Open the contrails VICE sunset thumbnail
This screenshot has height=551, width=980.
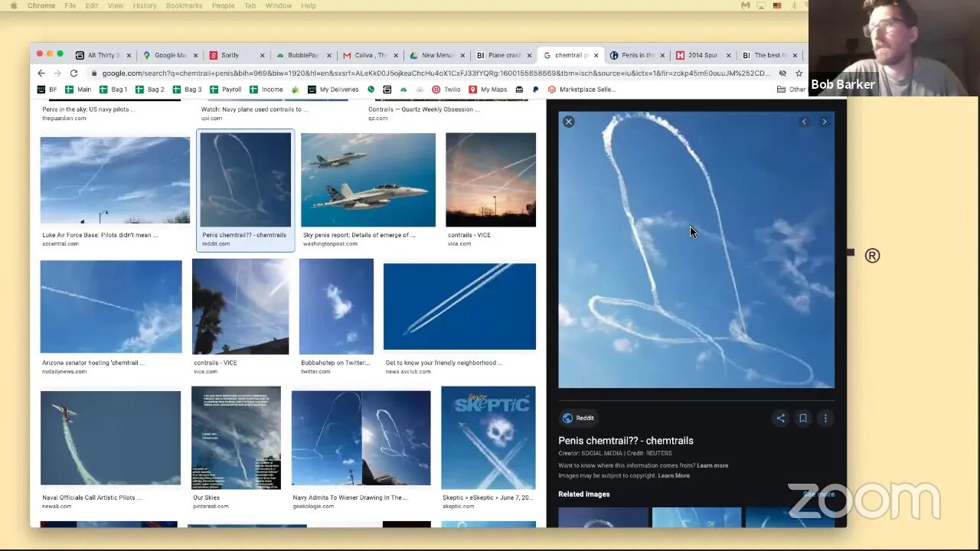tap(491, 180)
